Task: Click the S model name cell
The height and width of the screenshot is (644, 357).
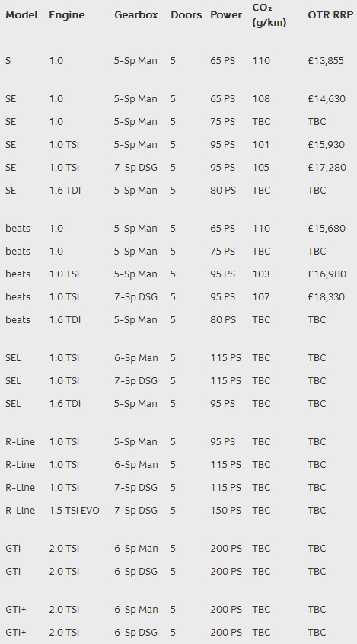Action: point(8,61)
